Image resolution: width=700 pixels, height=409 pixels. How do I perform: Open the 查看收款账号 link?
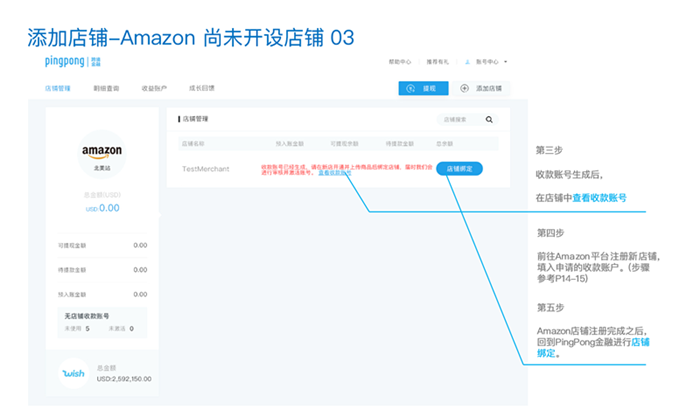335,173
